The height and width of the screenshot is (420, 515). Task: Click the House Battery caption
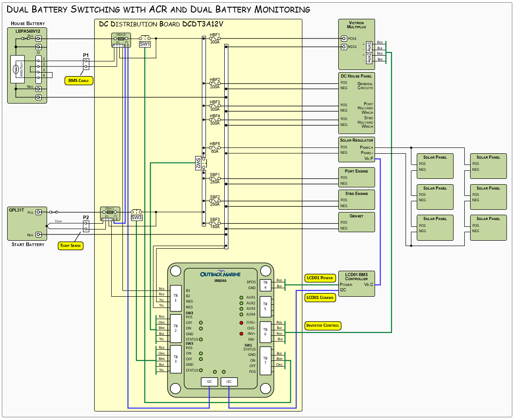click(28, 23)
